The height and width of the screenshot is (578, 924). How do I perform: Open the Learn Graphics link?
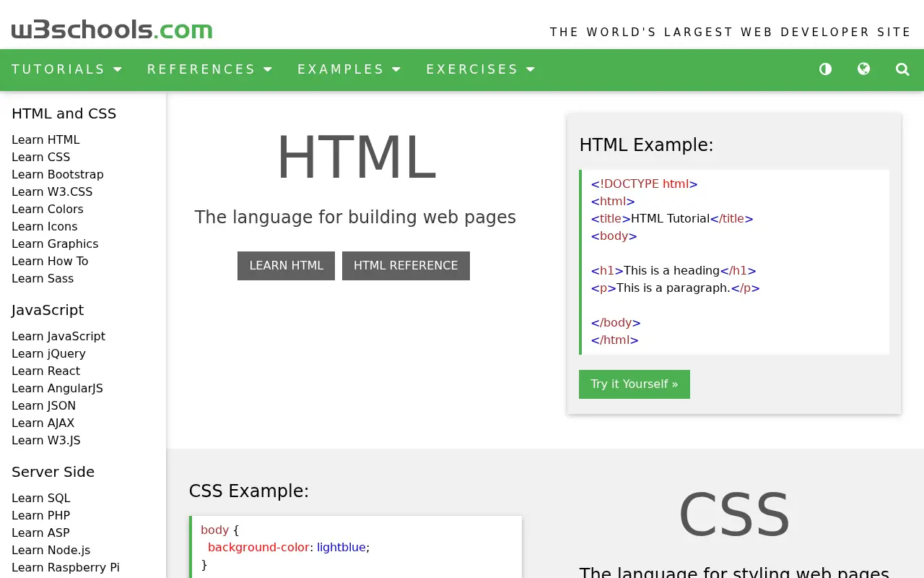click(55, 244)
